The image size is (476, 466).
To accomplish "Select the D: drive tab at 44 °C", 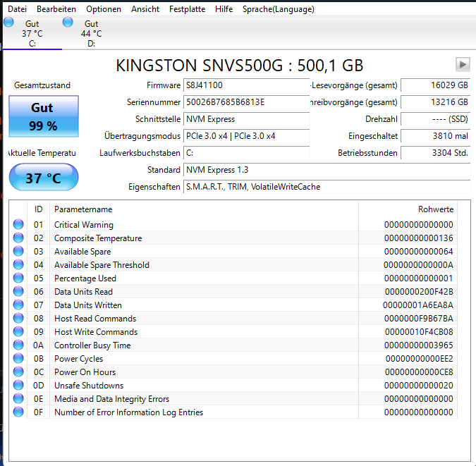I will [92, 33].
